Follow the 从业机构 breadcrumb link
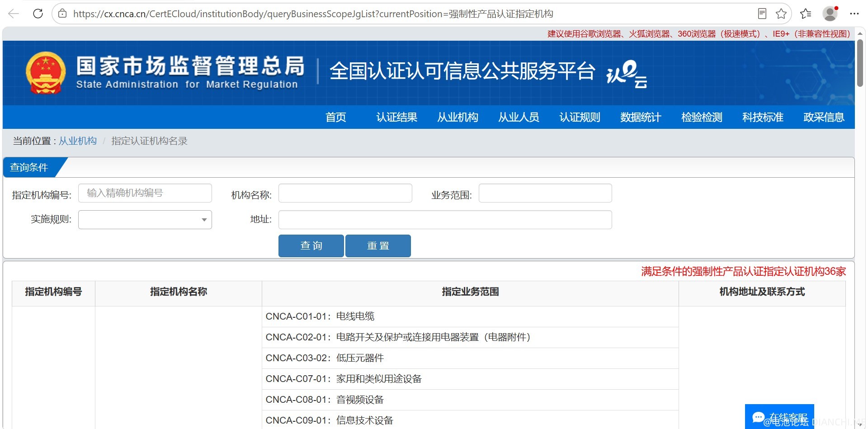This screenshot has height=429, width=868. [78, 141]
